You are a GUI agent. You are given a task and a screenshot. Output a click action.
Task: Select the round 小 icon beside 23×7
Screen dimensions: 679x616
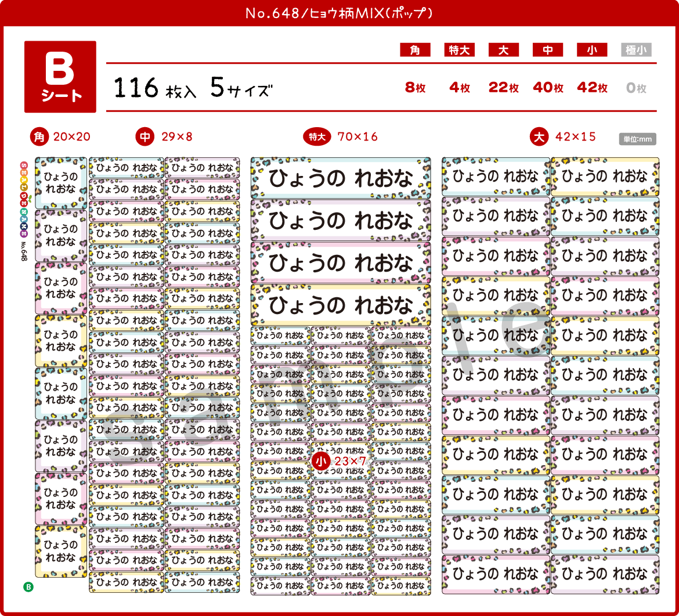point(321,462)
